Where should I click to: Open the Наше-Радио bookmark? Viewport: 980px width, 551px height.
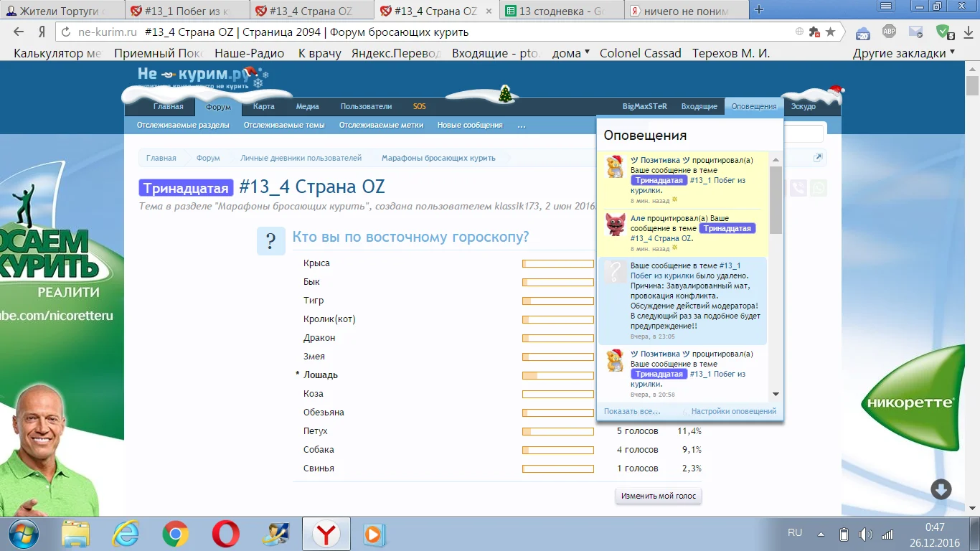pos(249,53)
